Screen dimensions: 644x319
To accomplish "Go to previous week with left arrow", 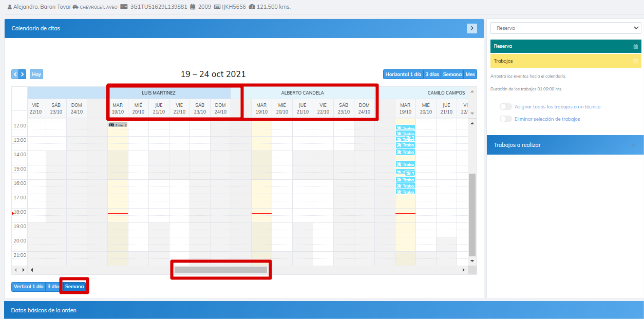I will pyautogui.click(x=15, y=74).
